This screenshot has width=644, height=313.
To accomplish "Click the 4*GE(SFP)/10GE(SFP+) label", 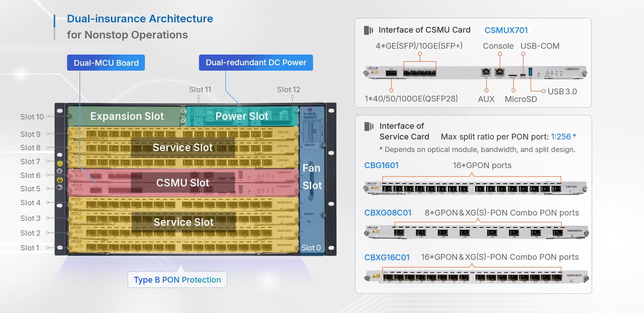I will [x=419, y=46].
